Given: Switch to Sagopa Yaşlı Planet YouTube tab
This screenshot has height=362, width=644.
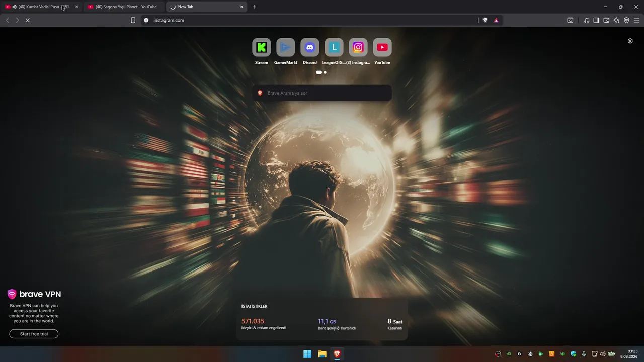Looking at the screenshot, I should point(125,7).
